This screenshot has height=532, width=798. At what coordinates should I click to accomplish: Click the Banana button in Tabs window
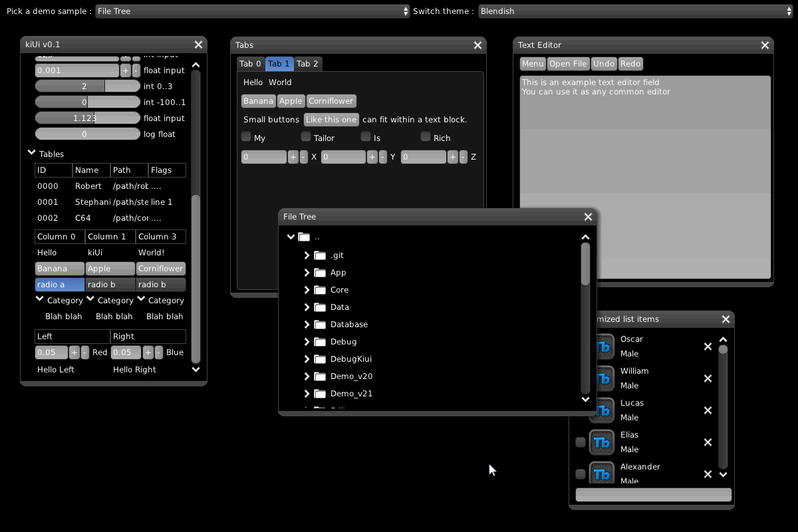pyautogui.click(x=258, y=101)
